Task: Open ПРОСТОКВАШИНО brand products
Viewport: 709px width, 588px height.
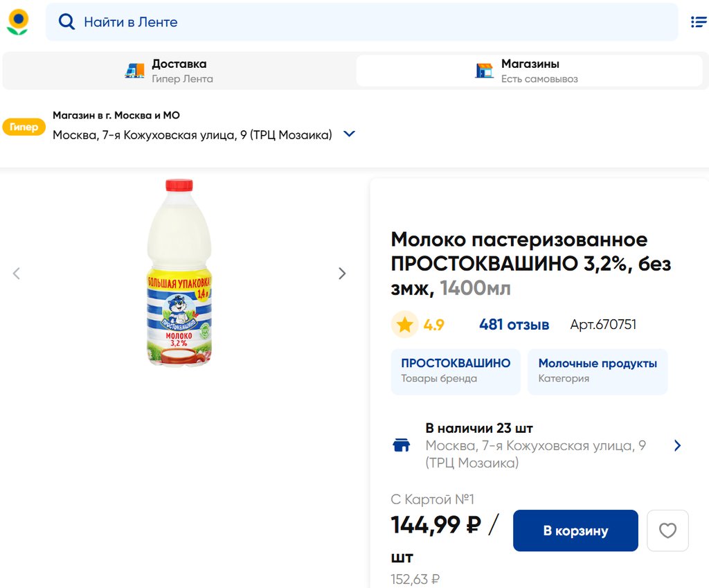Action: tap(456, 371)
